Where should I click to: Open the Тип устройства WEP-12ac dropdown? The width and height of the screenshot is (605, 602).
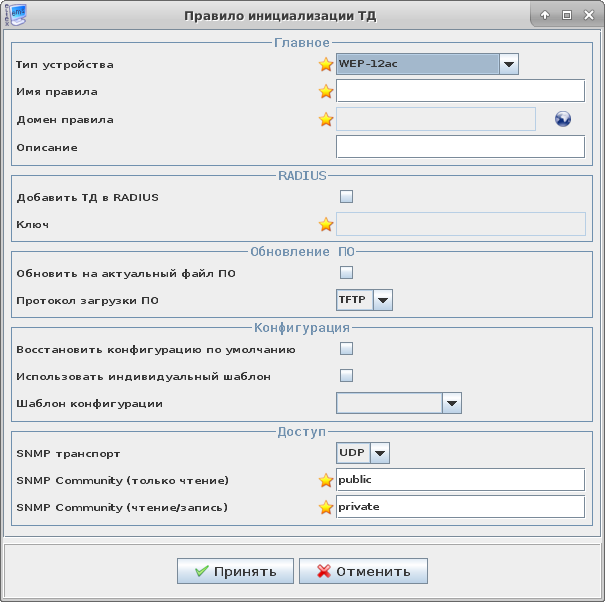(x=508, y=65)
